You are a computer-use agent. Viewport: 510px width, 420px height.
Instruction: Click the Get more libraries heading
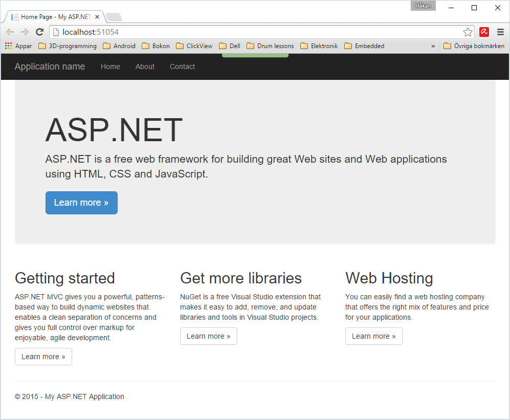click(241, 278)
